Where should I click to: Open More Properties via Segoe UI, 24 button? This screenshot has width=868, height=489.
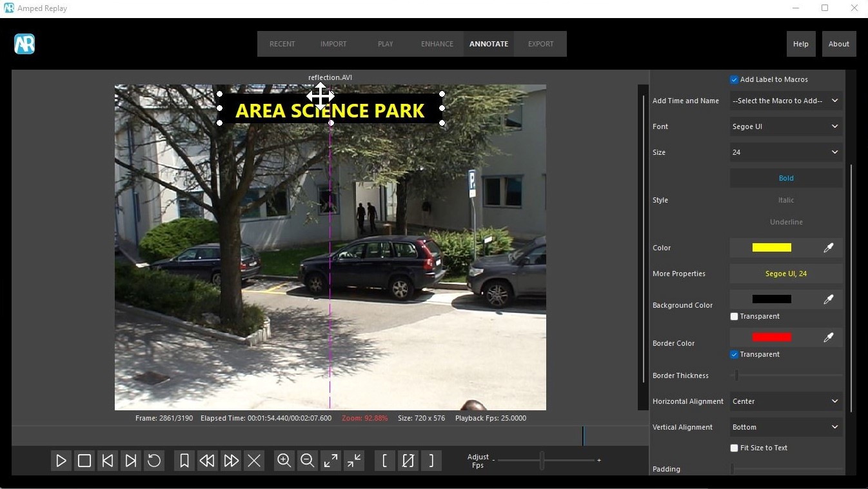[x=786, y=274]
